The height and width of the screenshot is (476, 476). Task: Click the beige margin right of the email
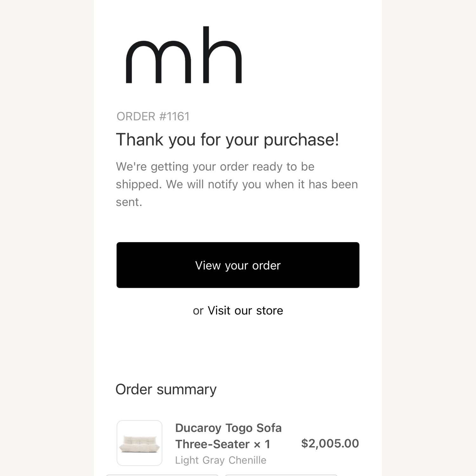(x=429, y=238)
